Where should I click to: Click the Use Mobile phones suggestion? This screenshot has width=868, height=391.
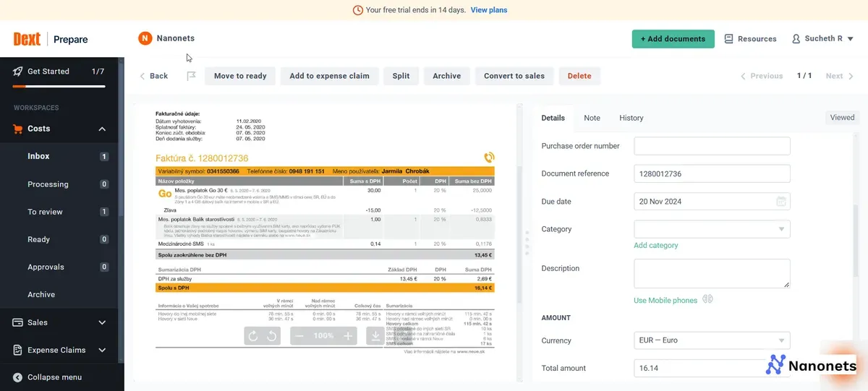[665, 300]
